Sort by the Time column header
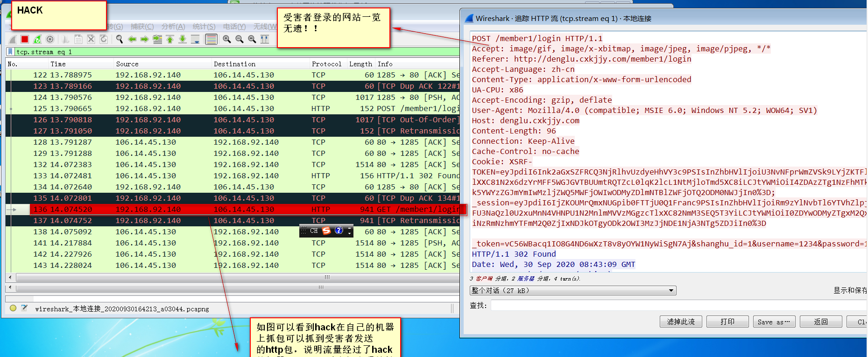 81,64
